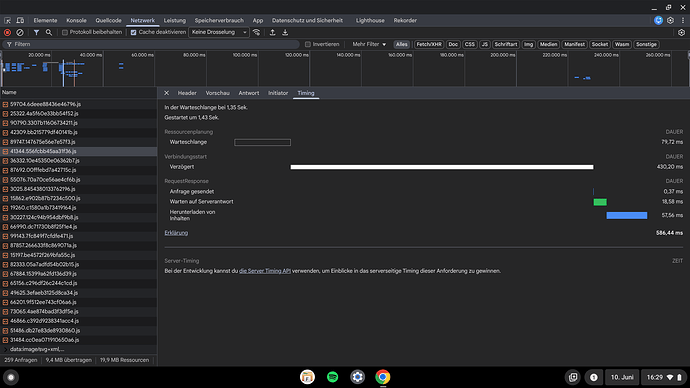Open network search magnifier
The image size is (690, 388).
[x=49, y=32]
